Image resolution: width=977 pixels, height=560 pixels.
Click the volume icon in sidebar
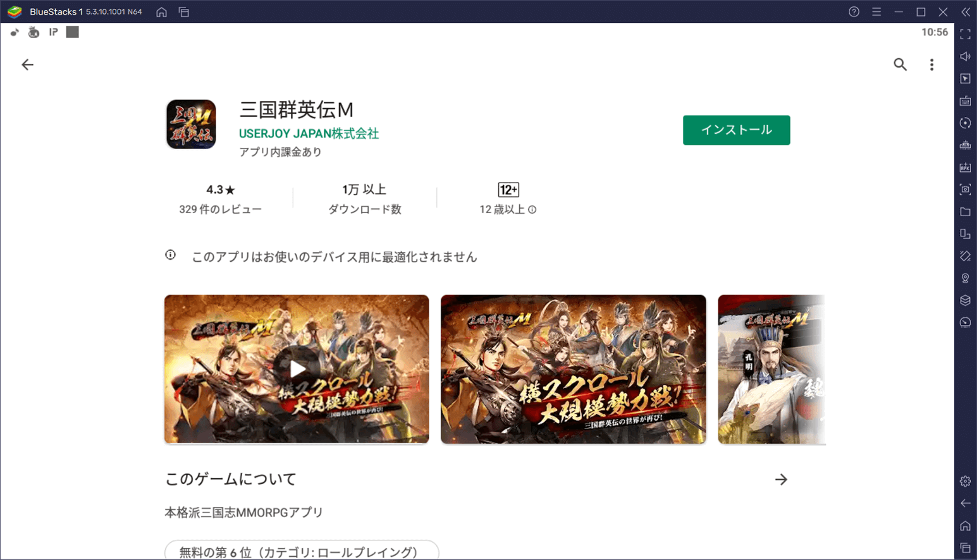coord(965,56)
